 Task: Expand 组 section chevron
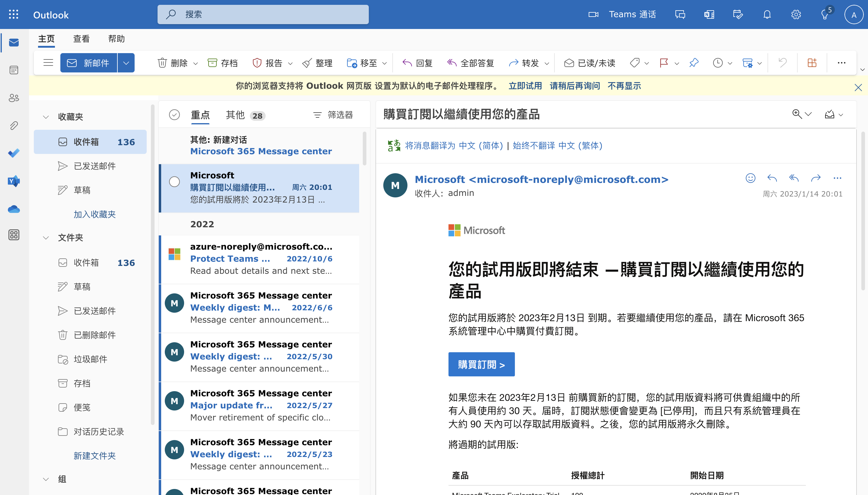[46, 479]
